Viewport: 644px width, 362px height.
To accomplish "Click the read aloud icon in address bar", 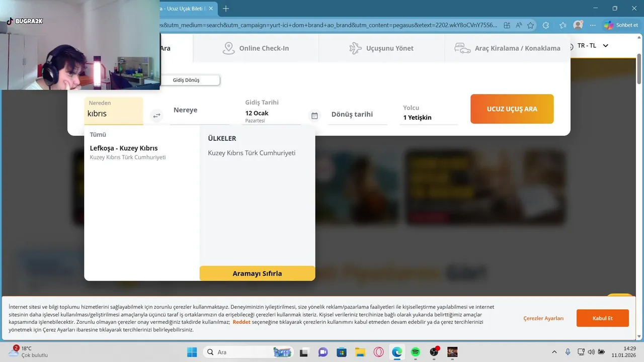I will pos(519,25).
